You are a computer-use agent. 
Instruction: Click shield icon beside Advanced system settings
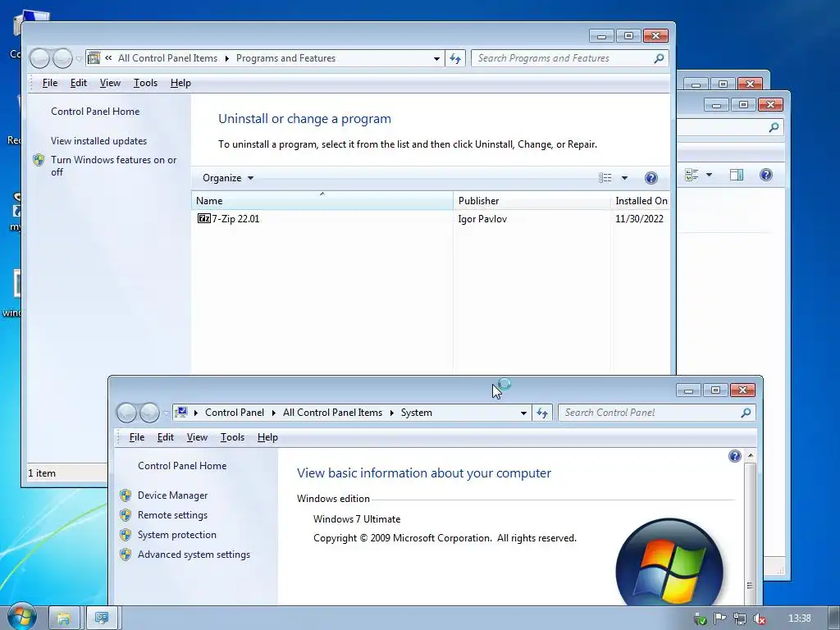coord(126,555)
